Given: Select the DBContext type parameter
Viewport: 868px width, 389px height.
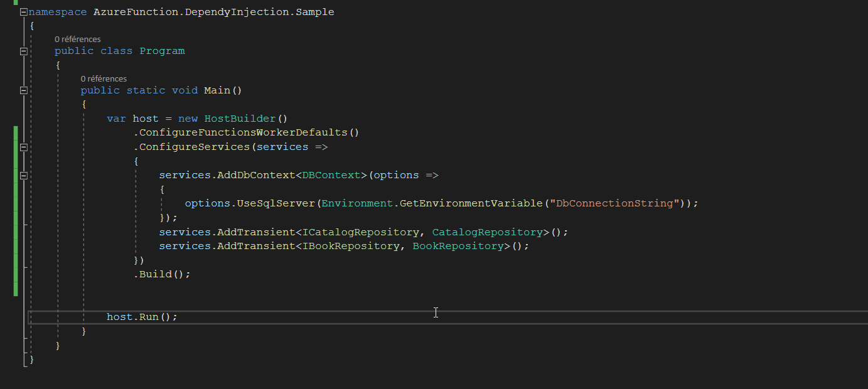Looking at the screenshot, I should click(329, 174).
